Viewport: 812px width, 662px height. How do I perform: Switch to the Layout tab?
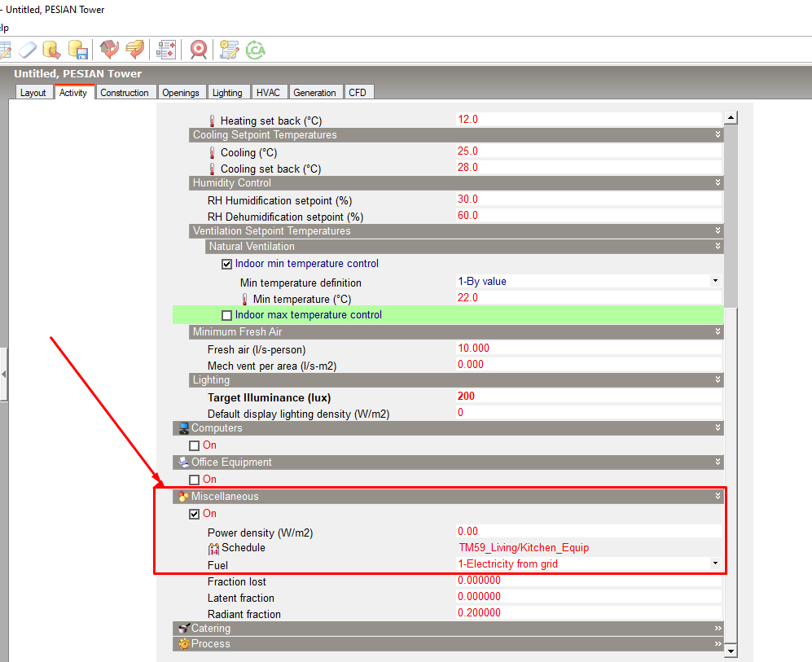pos(33,92)
